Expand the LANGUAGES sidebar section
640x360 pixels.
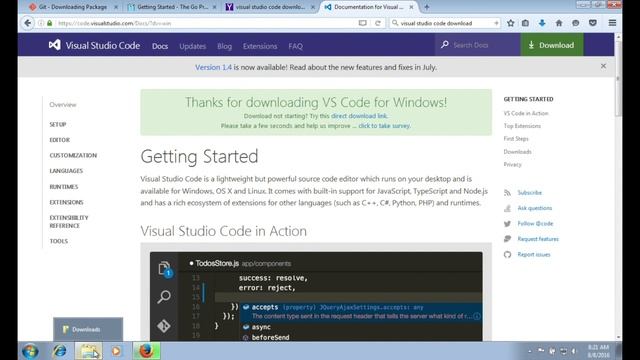click(x=66, y=171)
